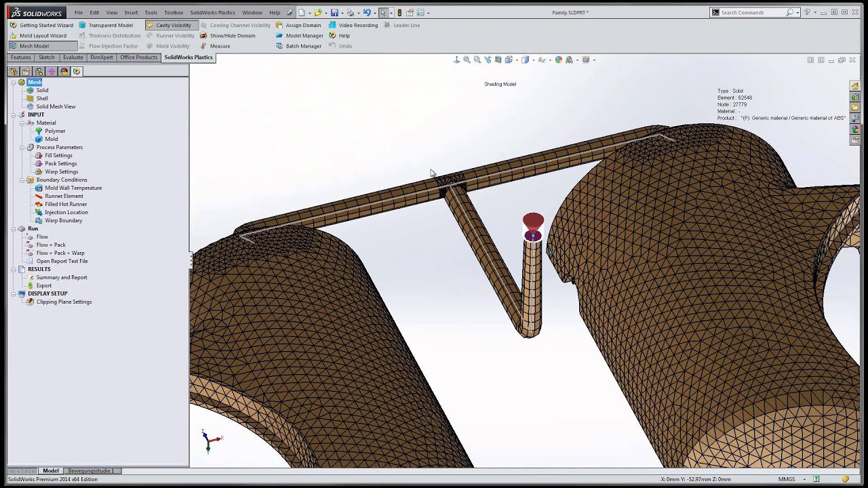Open SolidWorks Plastics Help in ribbon

pos(340,35)
